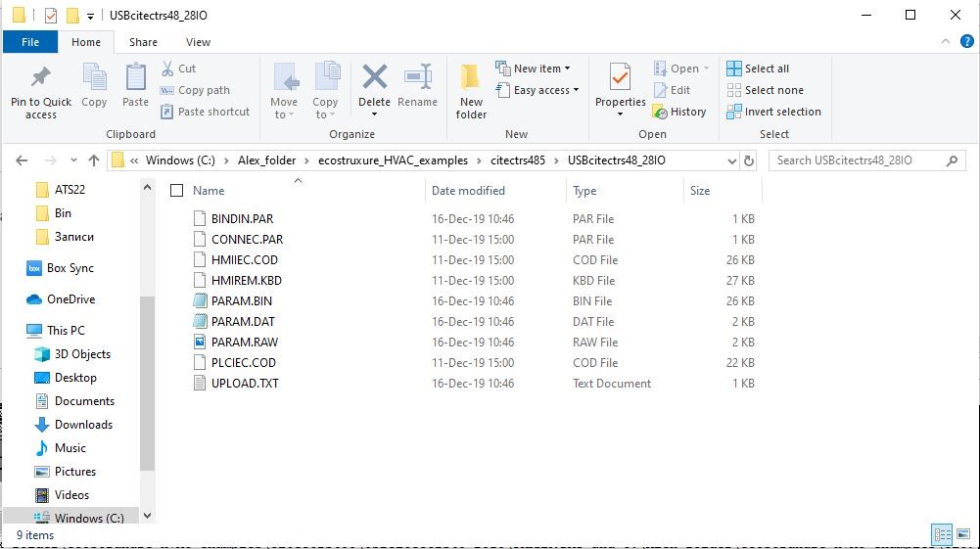The image size is (980, 549).
Task: Open Explorer help question mark
Action: coord(966,41)
